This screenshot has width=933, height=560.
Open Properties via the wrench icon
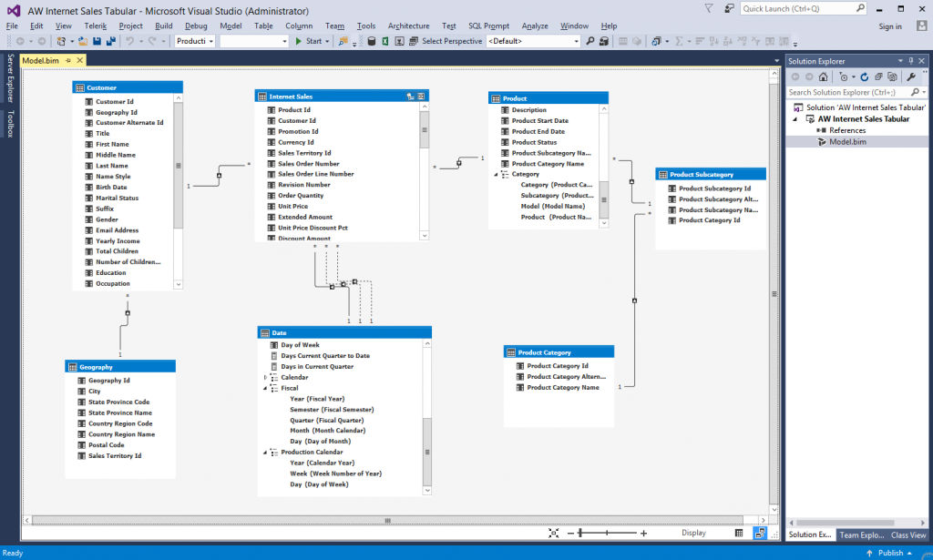coord(911,76)
